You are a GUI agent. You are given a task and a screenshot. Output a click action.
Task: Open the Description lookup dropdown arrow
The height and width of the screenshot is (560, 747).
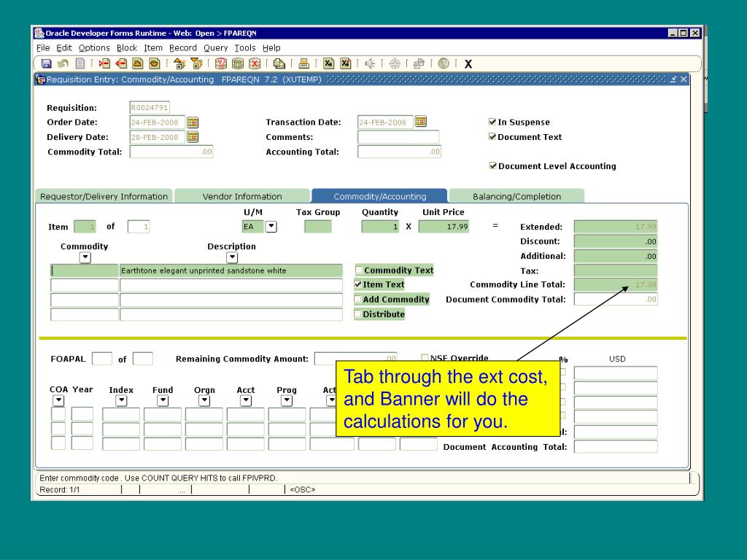pyautogui.click(x=232, y=257)
